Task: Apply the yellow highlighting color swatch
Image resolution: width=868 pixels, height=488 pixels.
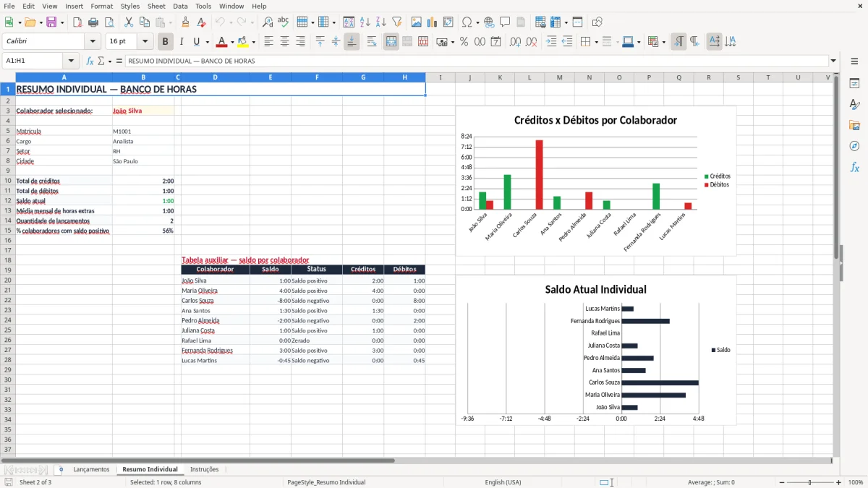Action: point(243,42)
